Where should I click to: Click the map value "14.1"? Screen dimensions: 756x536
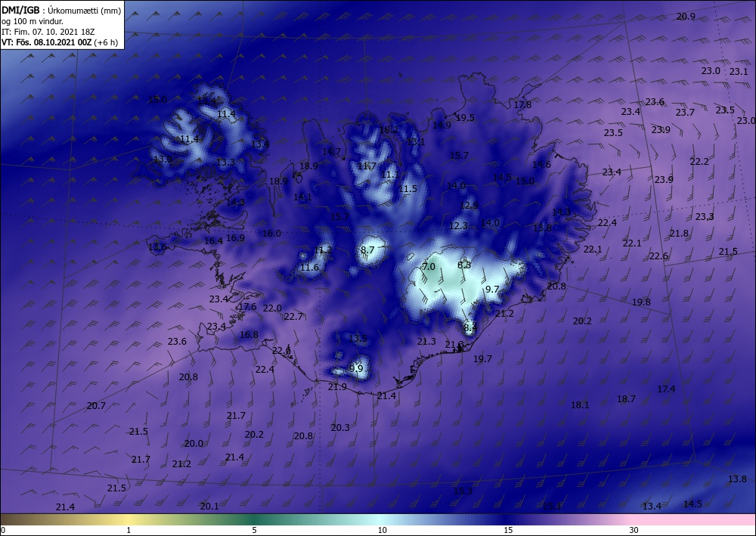pos(302,197)
